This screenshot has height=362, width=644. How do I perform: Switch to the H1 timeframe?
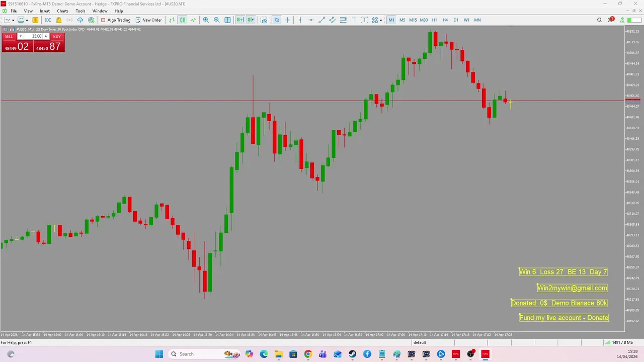pos(434,20)
